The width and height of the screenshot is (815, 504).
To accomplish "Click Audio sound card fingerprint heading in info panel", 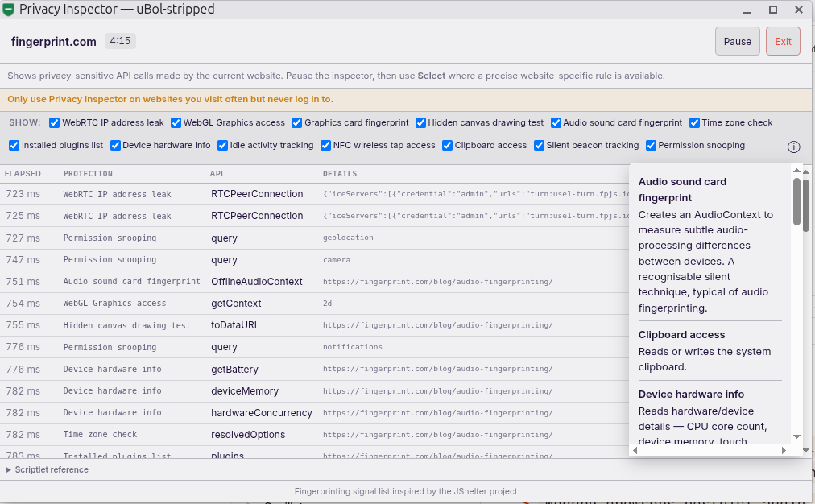I will [682, 190].
